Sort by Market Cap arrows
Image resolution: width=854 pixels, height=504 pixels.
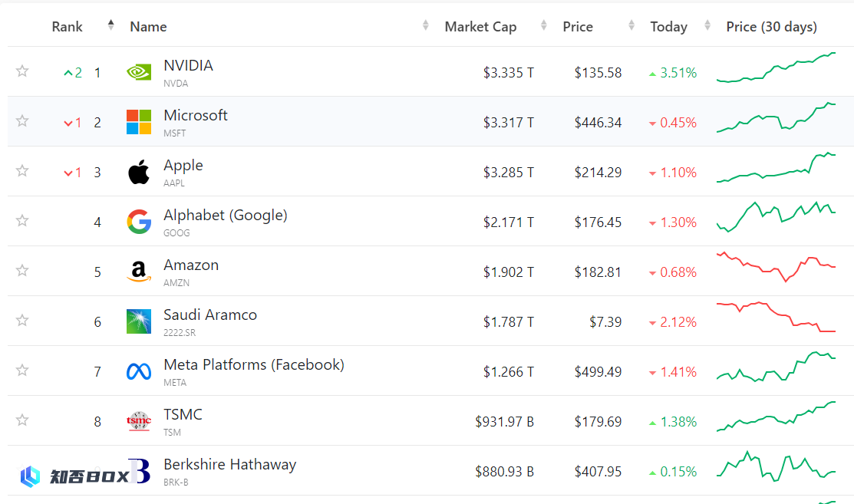pyautogui.click(x=543, y=25)
